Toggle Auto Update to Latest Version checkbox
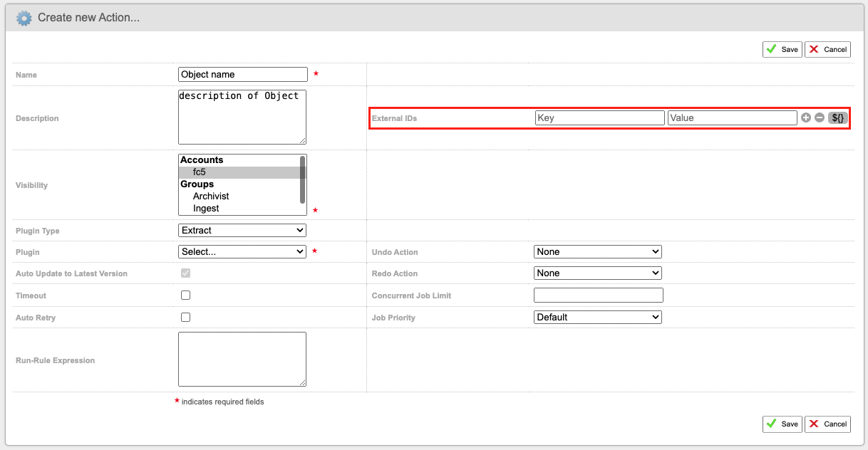 pyautogui.click(x=186, y=273)
